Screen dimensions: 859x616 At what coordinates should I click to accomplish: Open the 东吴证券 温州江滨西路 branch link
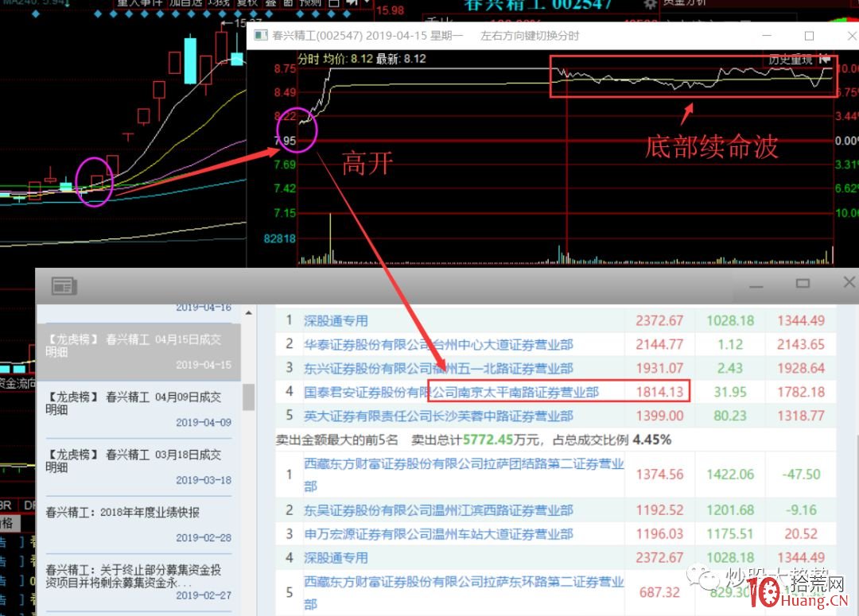(438, 510)
